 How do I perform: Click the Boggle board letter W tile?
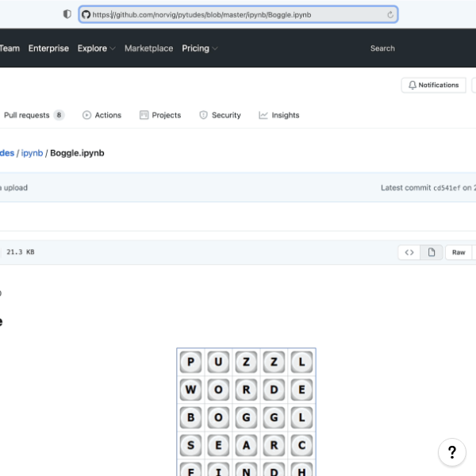point(190,390)
